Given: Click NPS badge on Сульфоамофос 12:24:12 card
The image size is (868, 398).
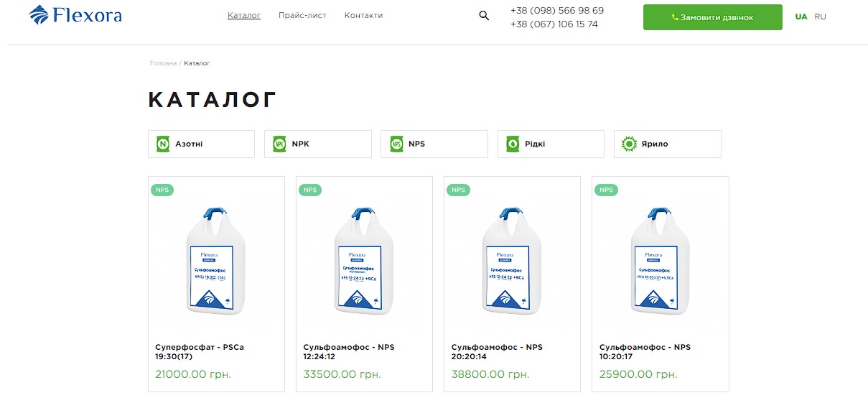Looking at the screenshot, I should point(310,190).
